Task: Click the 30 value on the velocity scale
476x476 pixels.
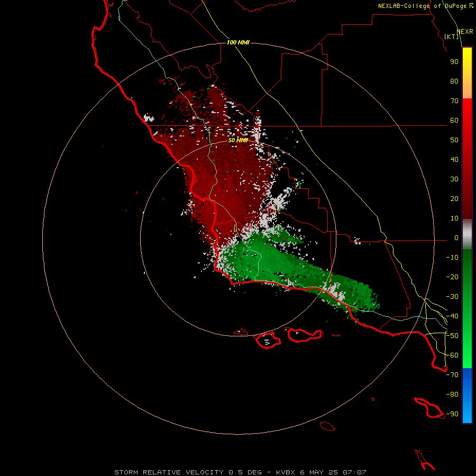Action: tap(454, 179)
